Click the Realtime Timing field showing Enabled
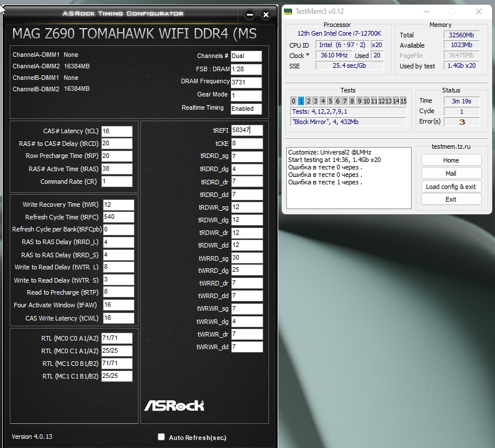Image resolution: width=495 pixels, height=448 pixels. pyautogui.click(x=246, y=109)
